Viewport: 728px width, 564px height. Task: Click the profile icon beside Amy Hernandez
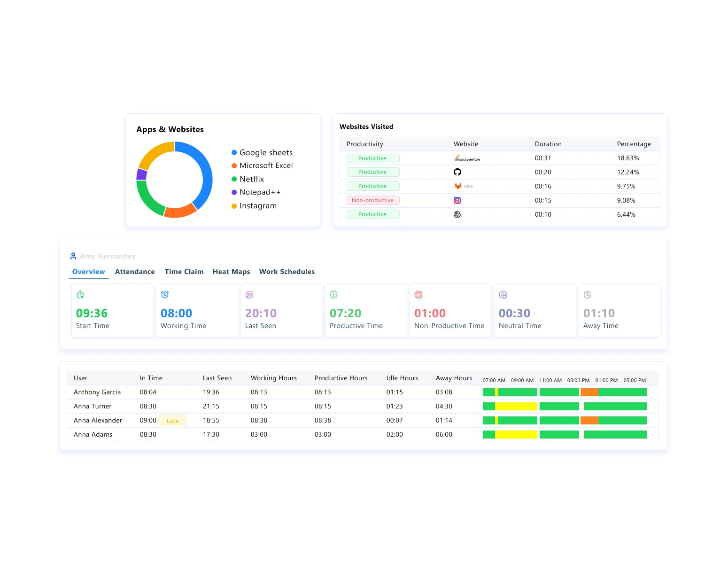[73, 256]
